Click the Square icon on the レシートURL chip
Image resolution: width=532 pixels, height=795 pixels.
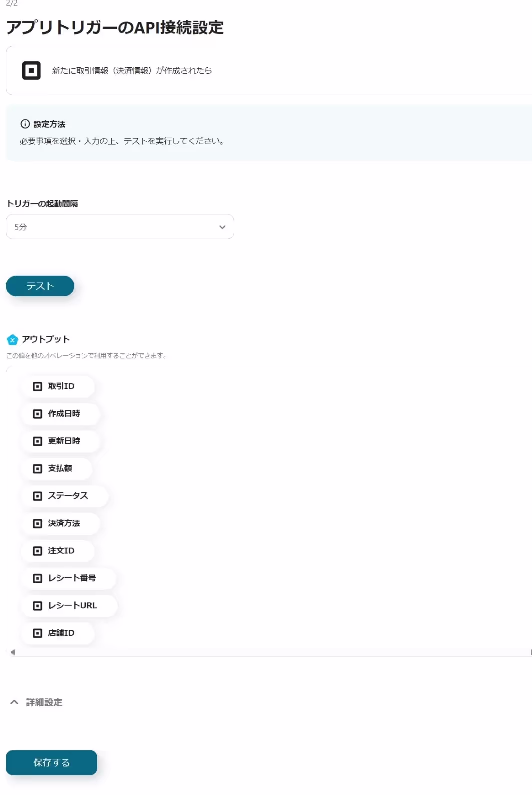37,606
